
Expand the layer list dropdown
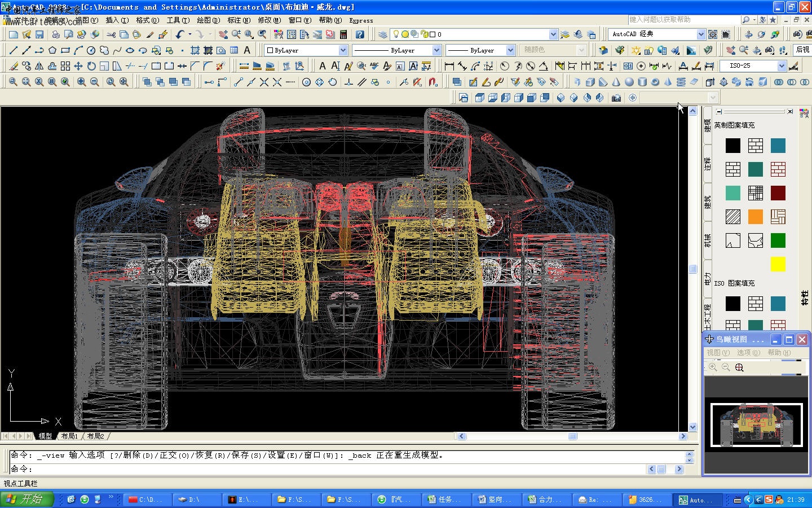(553, 34)
